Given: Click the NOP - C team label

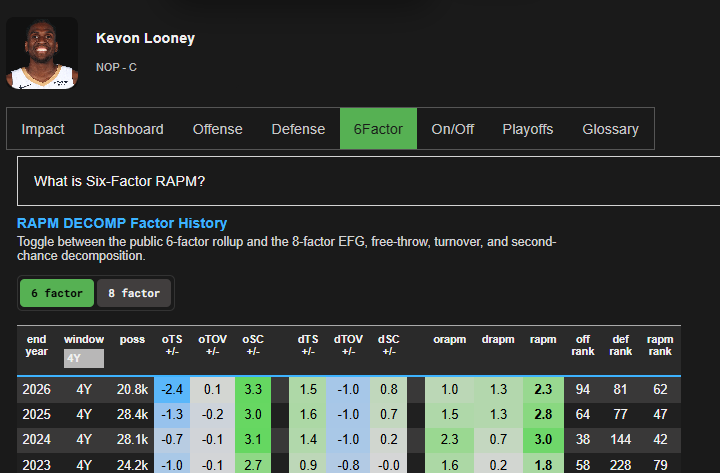Looking at the screenshot, I should (116, 67).
